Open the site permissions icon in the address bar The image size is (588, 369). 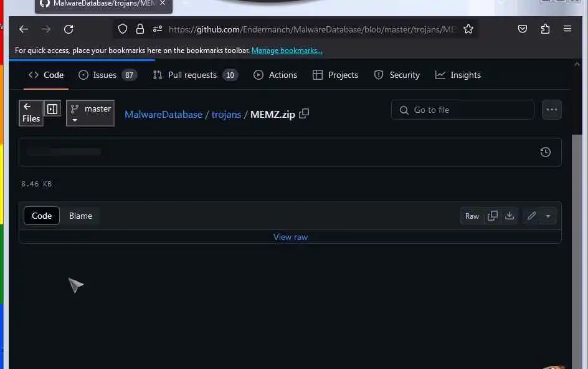(x=158, y=29)
